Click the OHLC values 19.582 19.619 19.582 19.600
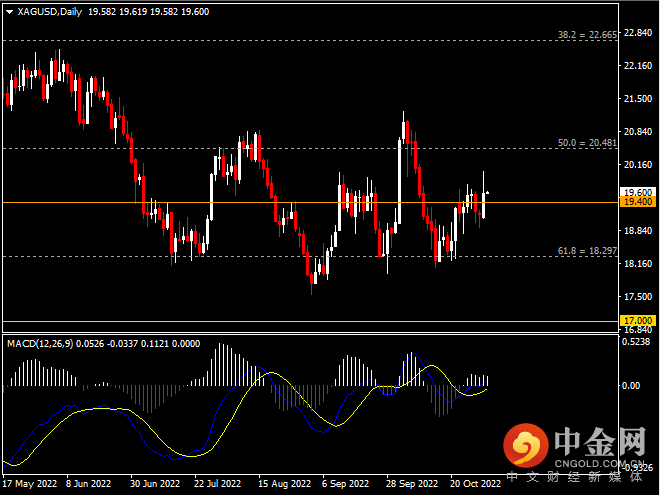This screenshot has width=660, height=495. pyautogui.click(x=149, y=12)
